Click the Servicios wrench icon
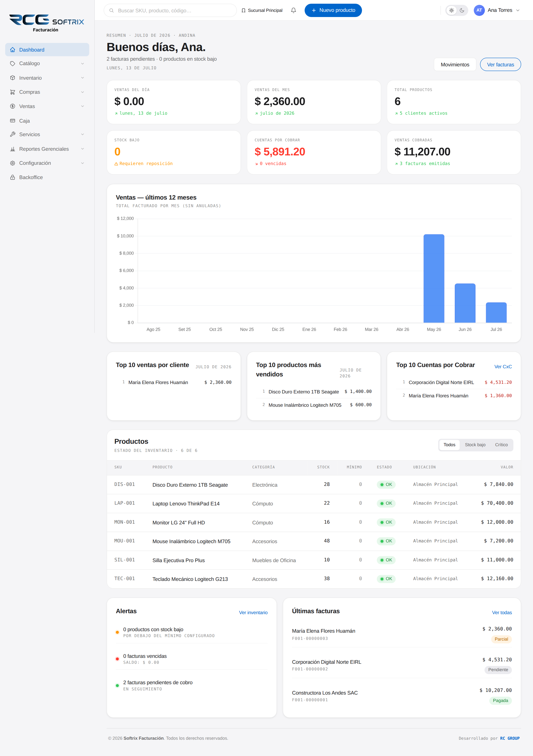Screen dimensions: 533x756 click(13, 134)
